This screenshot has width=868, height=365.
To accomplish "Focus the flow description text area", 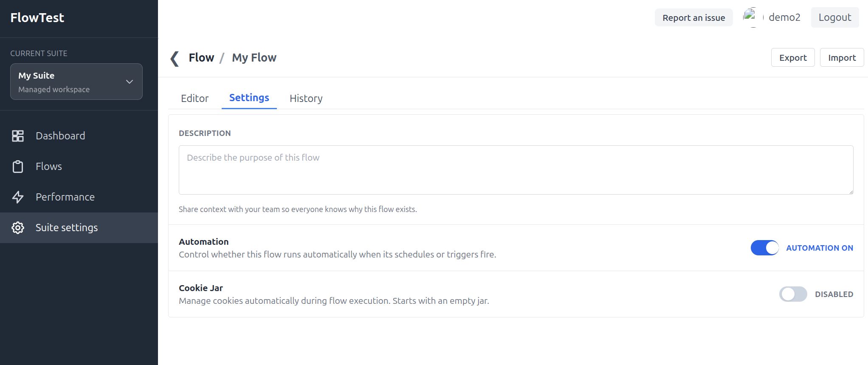I will click(x=516, y=170).
